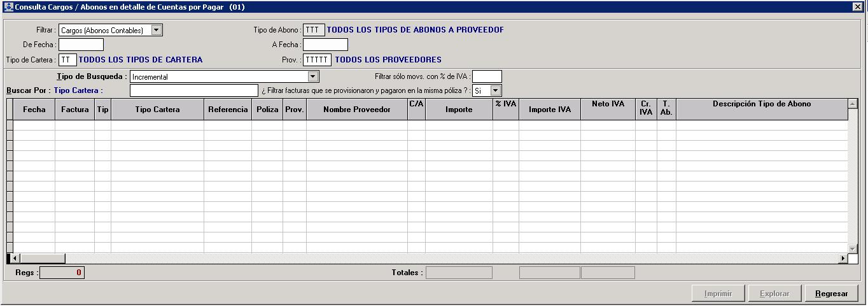Open the same-póliza filter Si dropdown
This screenshot has width=868, height=307.
[x=496, y=91]
